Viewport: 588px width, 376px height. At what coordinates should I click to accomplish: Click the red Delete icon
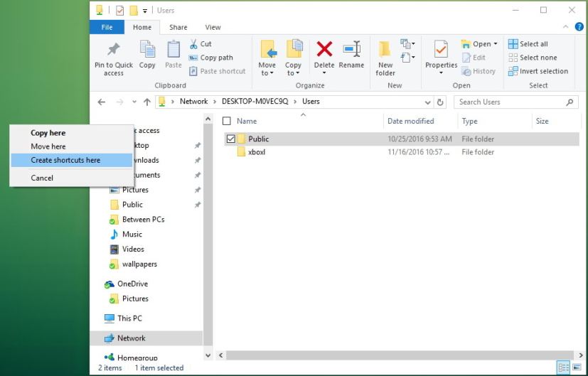click(324, 49)
